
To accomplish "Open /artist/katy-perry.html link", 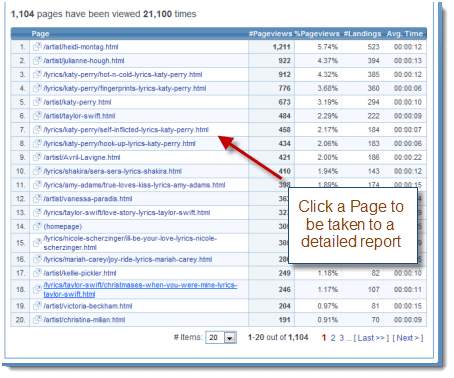I will tap(77, 102).
